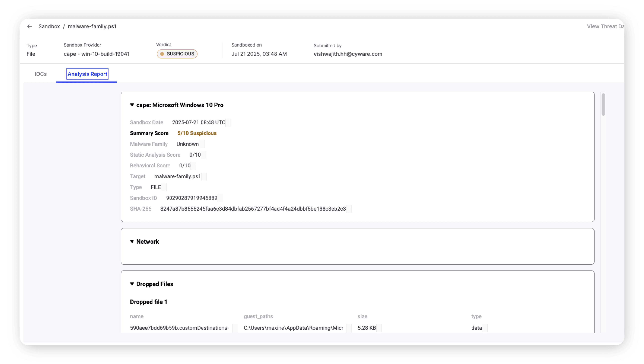The width and height of the screenshot is (644, 364).
Task: Click the small box after the 5.28 KB size
Action: pos(379,328)
